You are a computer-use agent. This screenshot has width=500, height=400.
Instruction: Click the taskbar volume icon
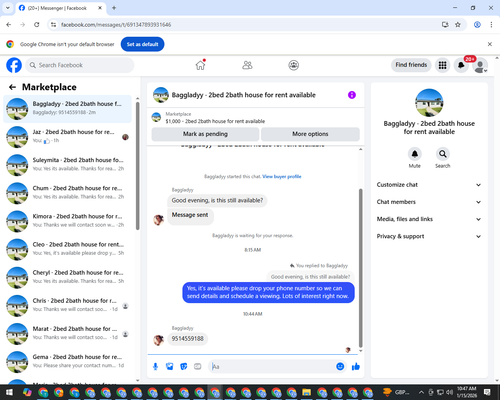click(x=450, y=392)
